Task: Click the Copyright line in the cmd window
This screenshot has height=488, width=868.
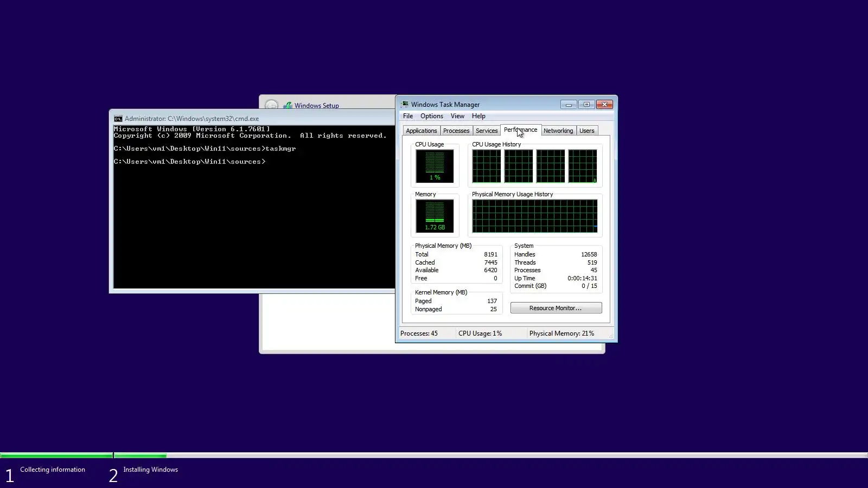Action: (250, 136)
